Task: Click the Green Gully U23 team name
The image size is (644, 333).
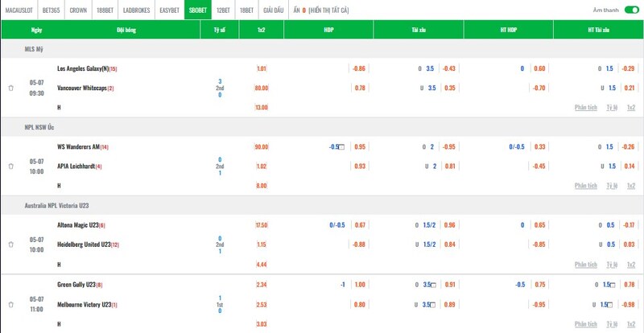Action: pos(76,285)
